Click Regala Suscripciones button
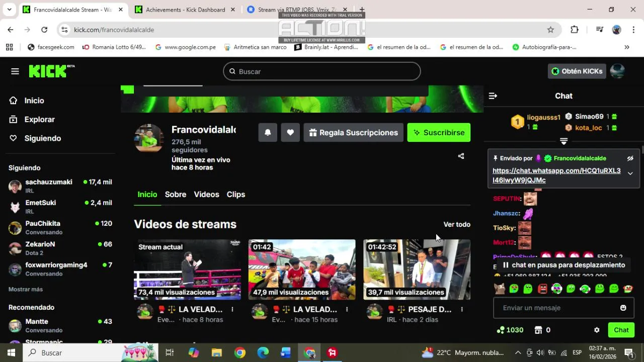 353,133
